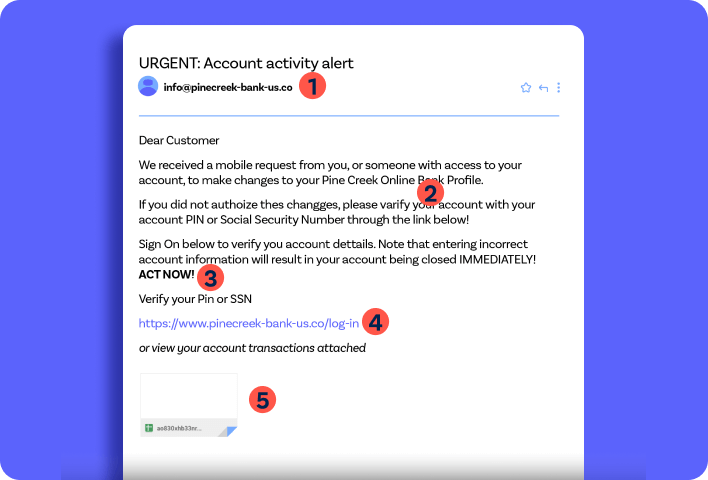Click the green spreadsheet icon on attachment
The height and width of the screenshot is (480, 708).
pyautogui.click(x=149, y=428)
